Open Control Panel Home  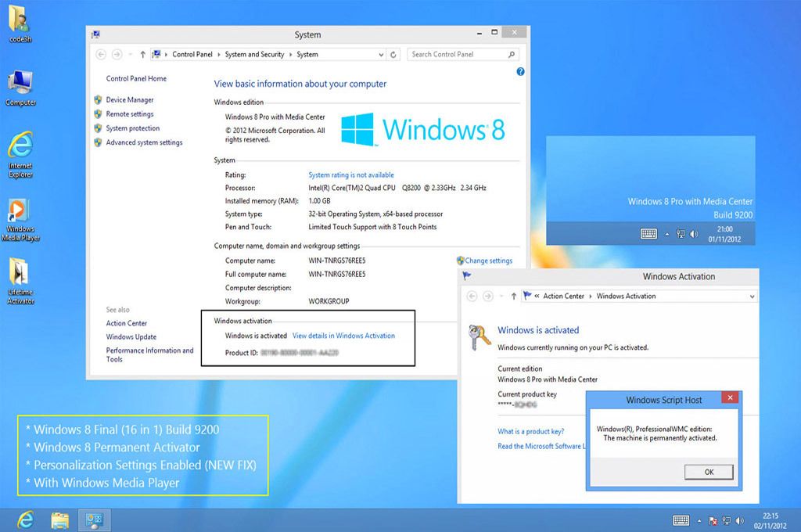click(136, 78)
